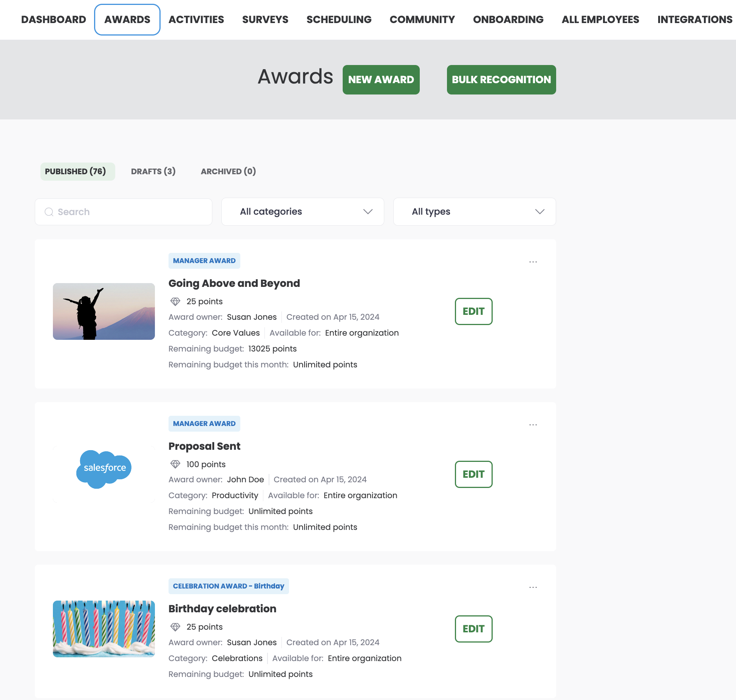Open the Scheduling tab

[339, 20]
